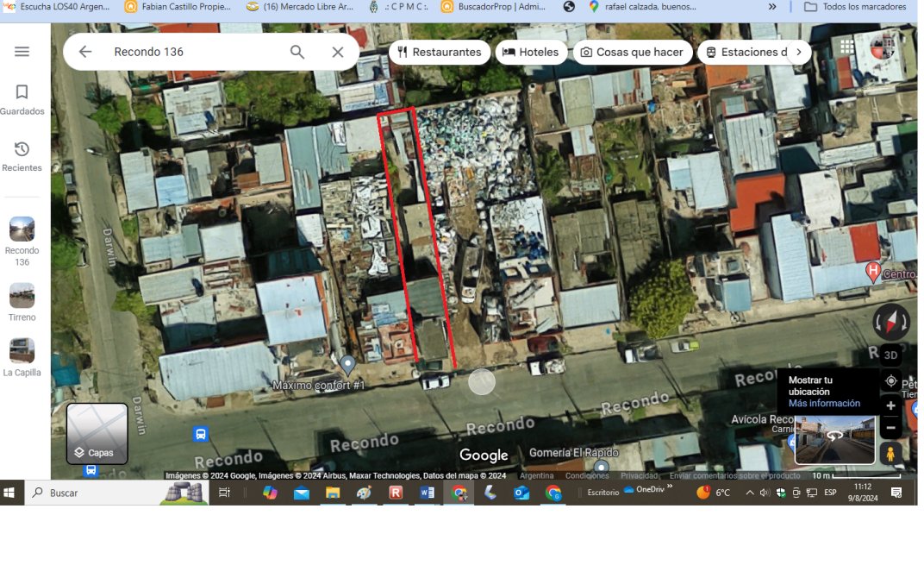Screen dimensions: 924x578
Task: Click the show your location target icon
Action: [x=890, y=380]
